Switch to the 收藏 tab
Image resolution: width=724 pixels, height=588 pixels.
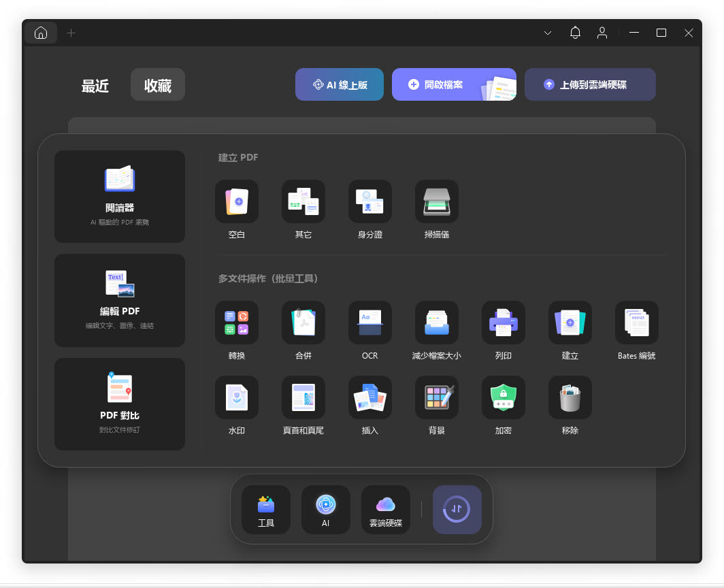pyautogui.click(x=157, y=85)
